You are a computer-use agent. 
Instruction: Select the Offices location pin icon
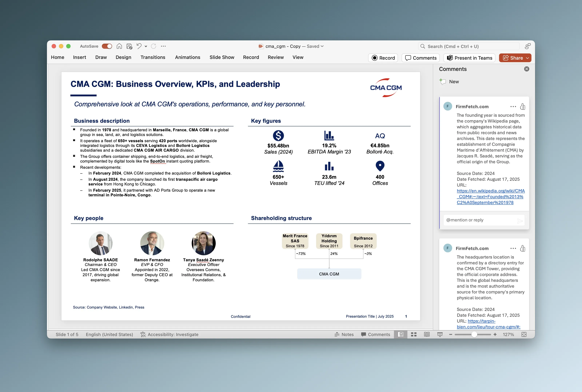click(380, 166)
